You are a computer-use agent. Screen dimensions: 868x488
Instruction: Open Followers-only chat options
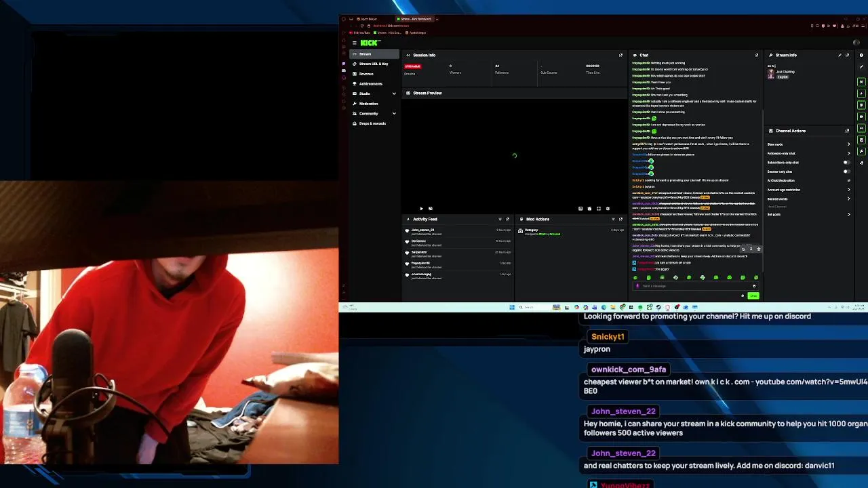(808, 153)
